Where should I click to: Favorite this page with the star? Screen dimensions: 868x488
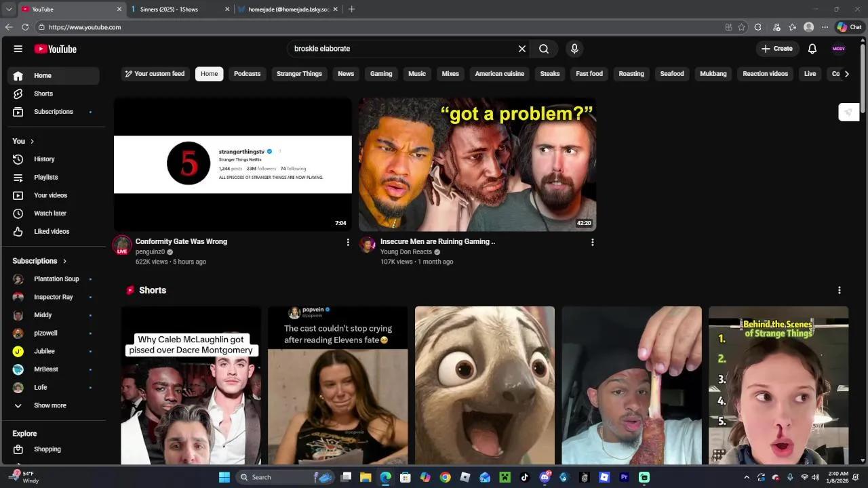click(x=742, y=27)
